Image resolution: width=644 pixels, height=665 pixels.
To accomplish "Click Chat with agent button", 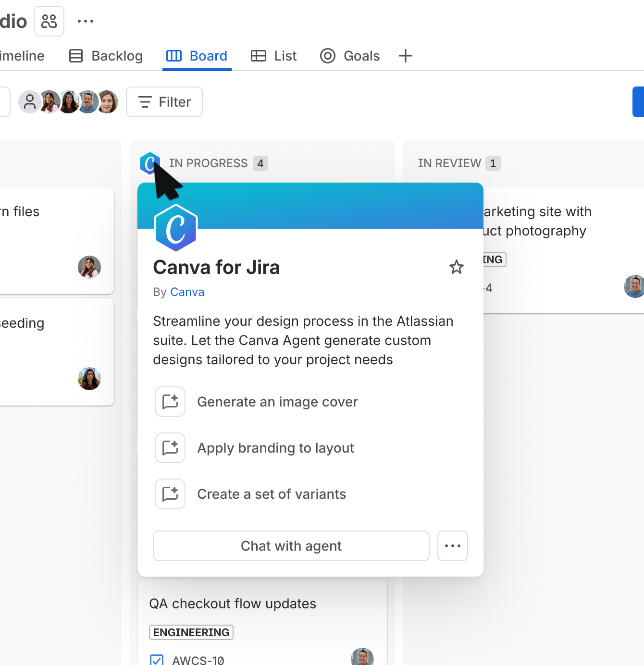I will pos(291,546).
